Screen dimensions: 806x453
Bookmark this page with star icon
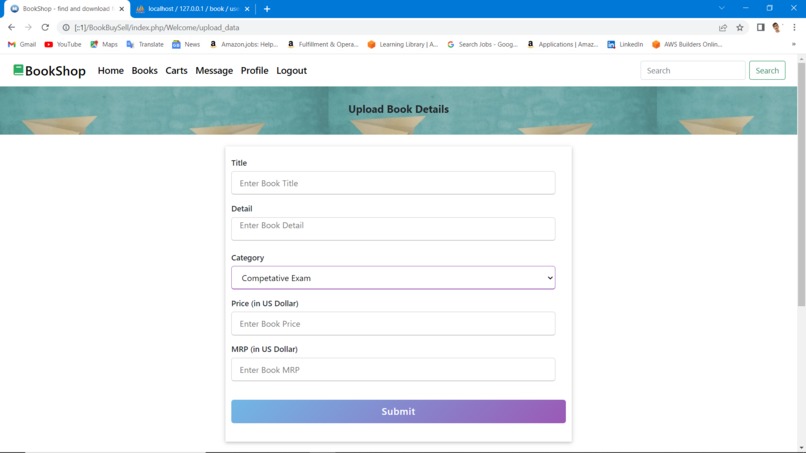(740, 27)
